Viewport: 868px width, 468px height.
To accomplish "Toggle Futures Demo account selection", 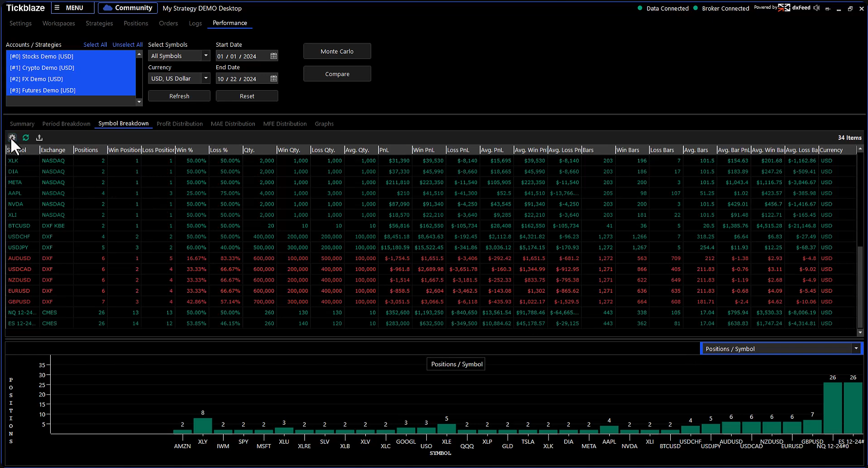I will coord(43,90).
